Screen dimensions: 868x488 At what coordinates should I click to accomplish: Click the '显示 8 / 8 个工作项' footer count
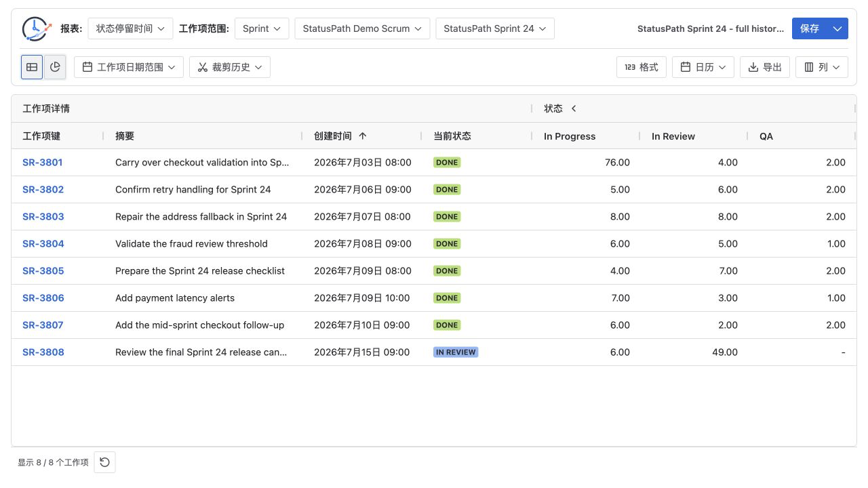coord(53,462)
